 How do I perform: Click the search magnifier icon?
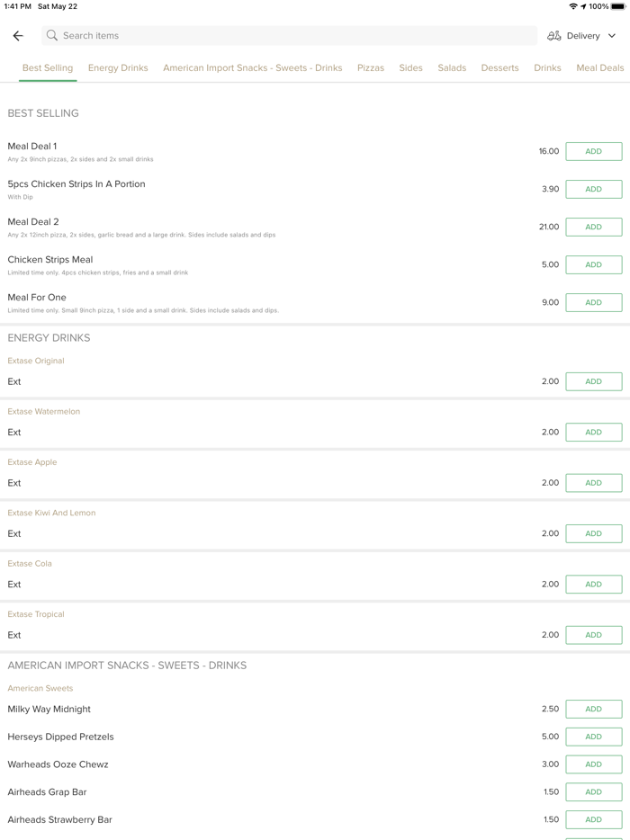click(52, 36)
